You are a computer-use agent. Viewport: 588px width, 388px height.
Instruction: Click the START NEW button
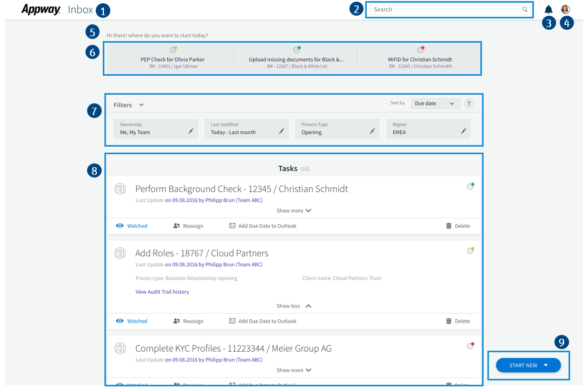coord(528,365)
